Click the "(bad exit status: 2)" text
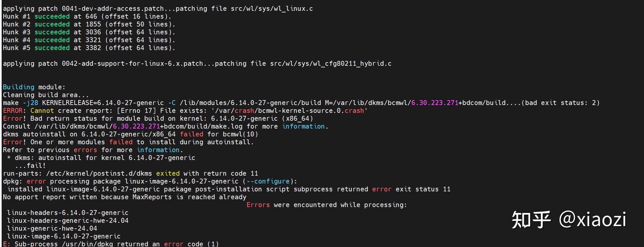 [560, 103]
